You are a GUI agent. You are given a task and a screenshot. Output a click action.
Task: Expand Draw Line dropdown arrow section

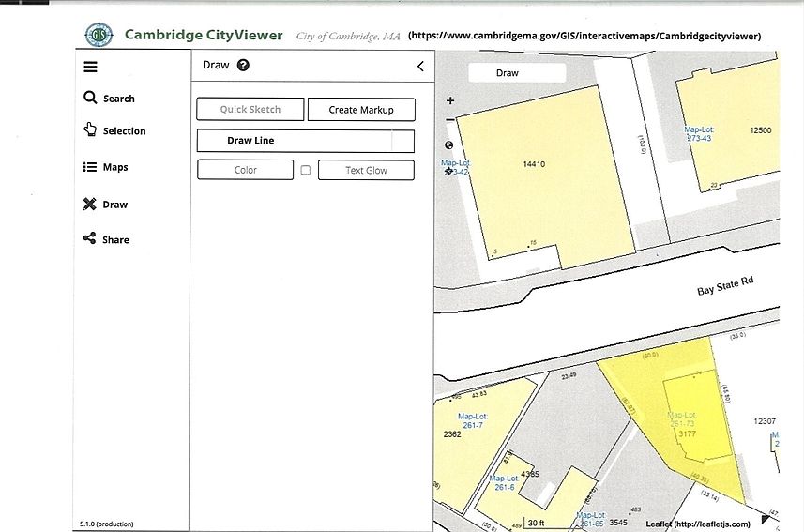402,141
